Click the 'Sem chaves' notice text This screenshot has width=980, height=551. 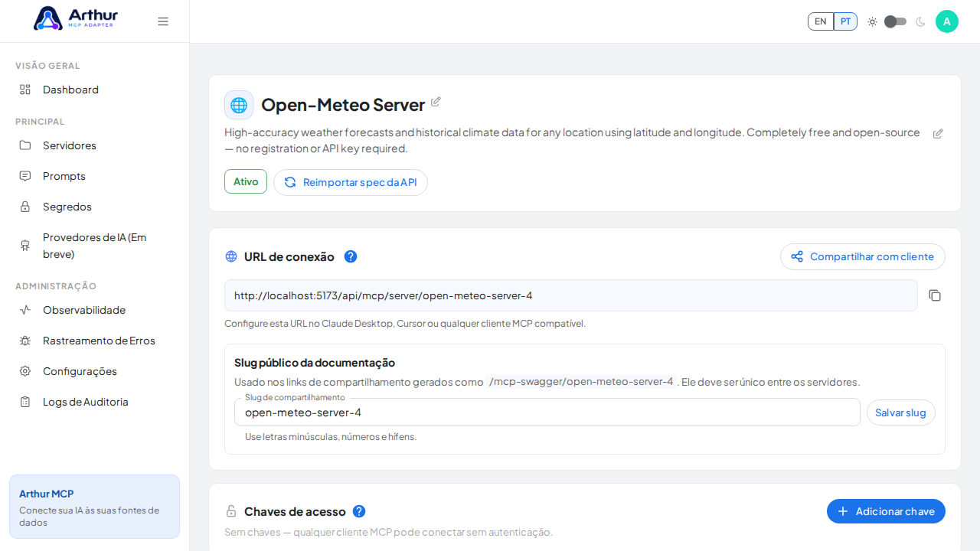point(388,532)
